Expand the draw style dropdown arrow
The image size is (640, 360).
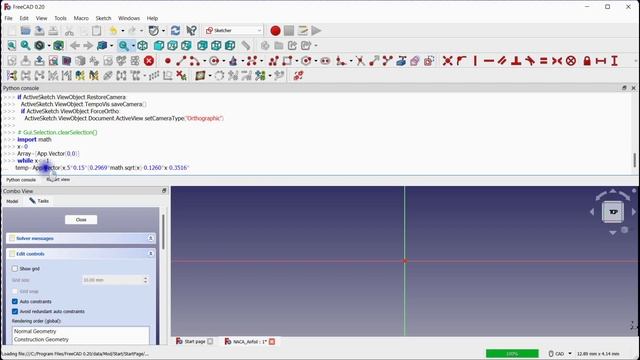(x=49, y=46)
